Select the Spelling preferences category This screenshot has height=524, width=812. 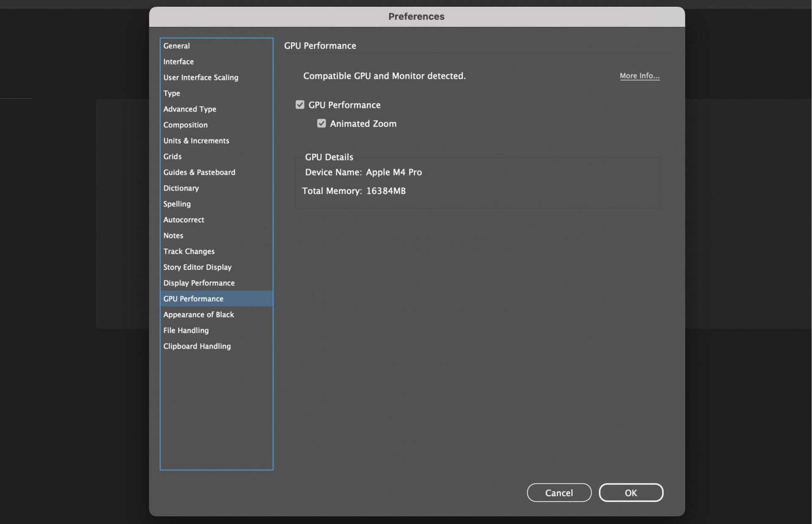(x=177, y=204)
